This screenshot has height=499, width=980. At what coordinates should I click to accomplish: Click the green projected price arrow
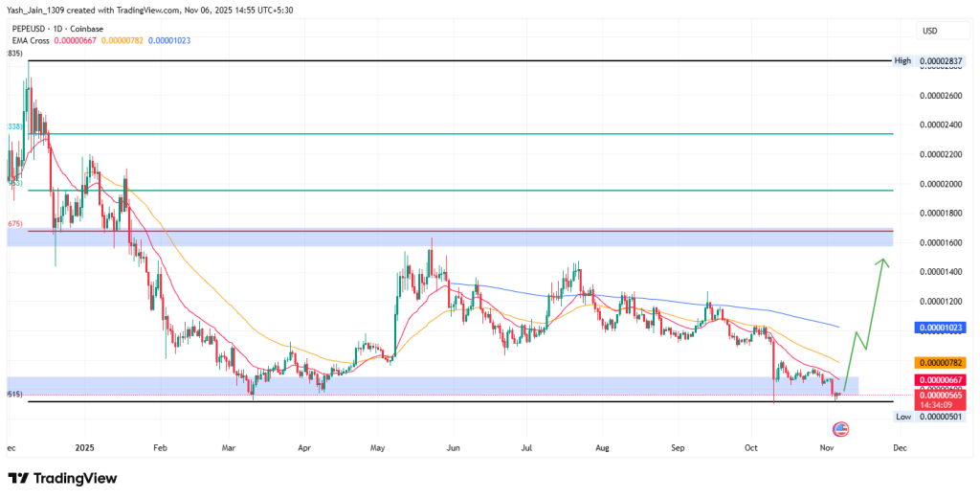866,316
